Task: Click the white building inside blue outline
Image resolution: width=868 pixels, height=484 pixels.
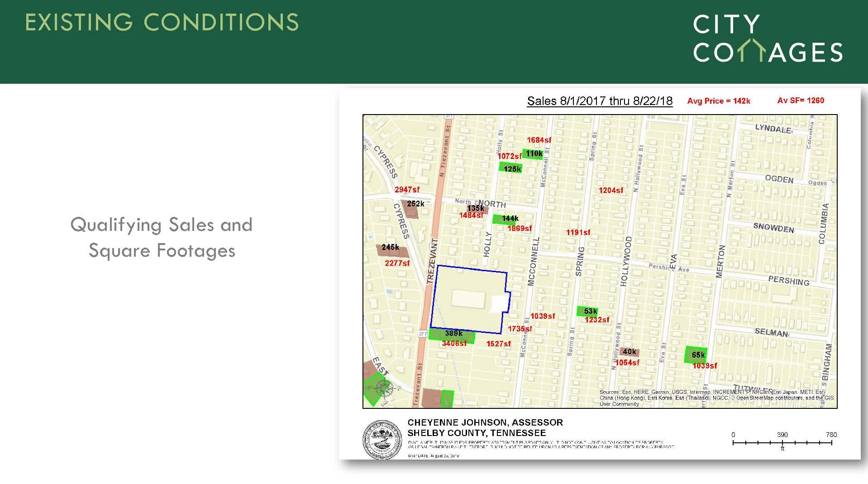Action: tap(500, 303)
